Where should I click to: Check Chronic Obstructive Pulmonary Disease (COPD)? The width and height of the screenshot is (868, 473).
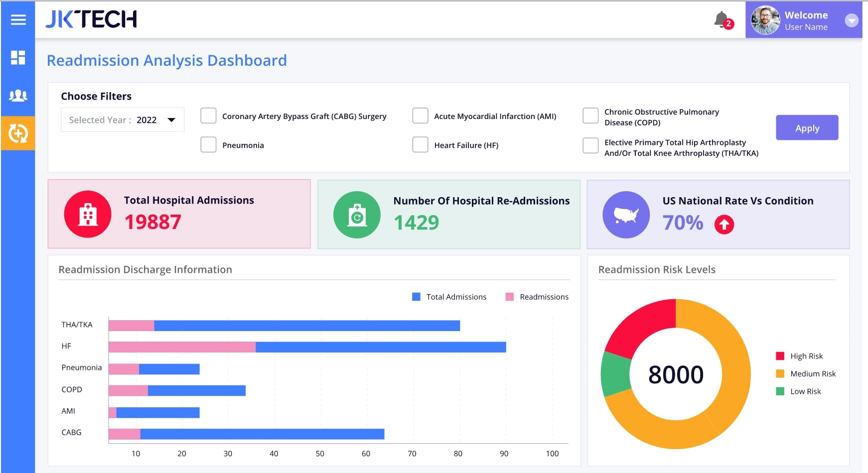point(590,116)
